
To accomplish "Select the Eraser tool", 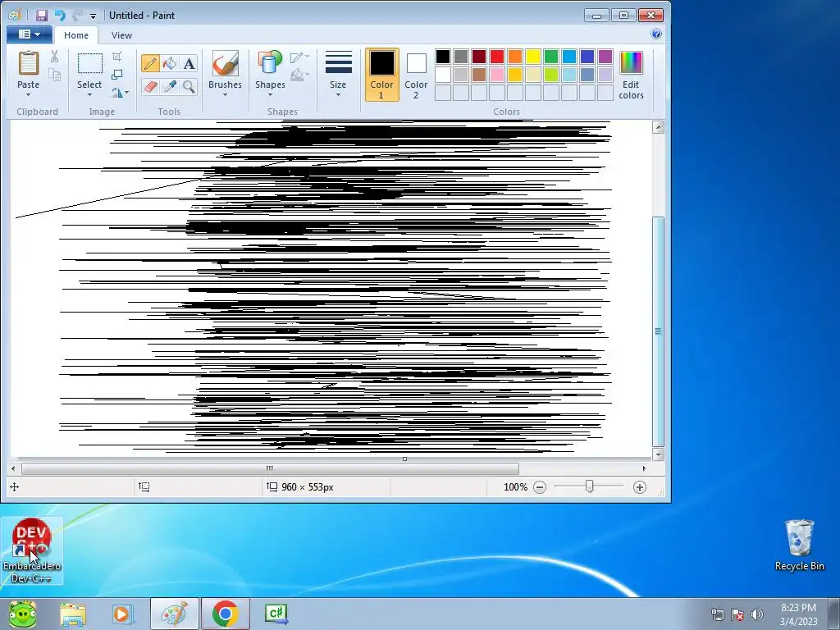I will (x=151, y=86).
